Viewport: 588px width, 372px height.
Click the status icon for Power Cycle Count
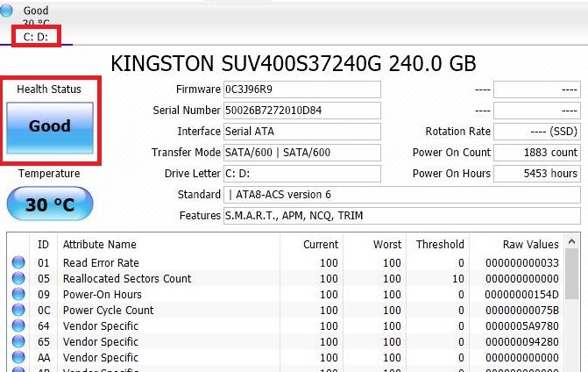(18, 310)
